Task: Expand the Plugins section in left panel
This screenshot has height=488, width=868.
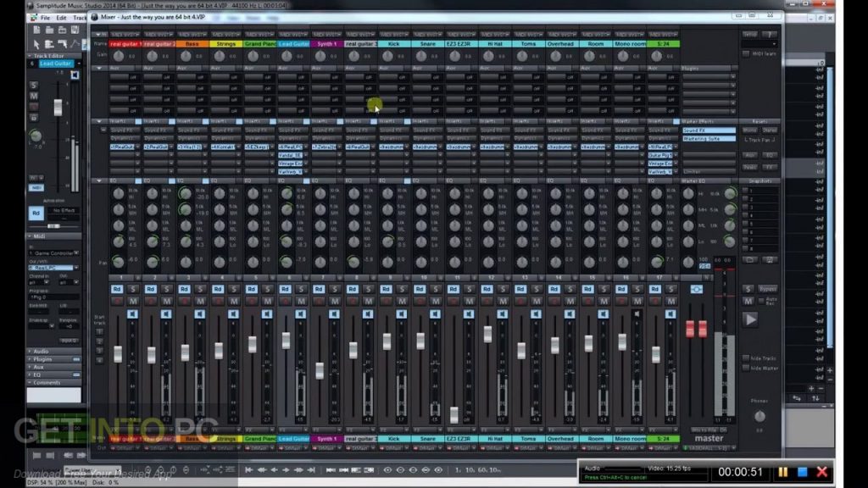Action: tap(53, 359)
